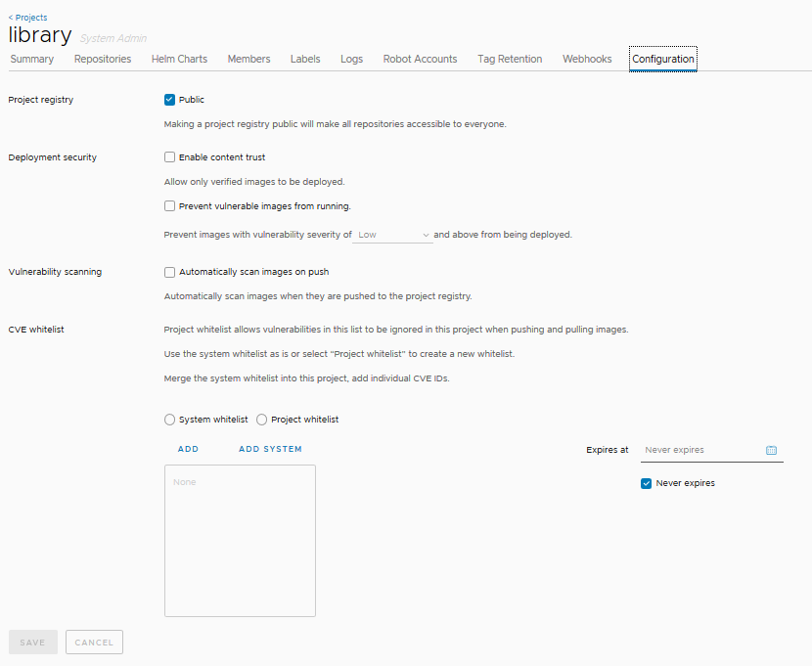Choose Project whitelist option
The height and width of the screenshot is (666, 812).
pyautogui.click(x=261, y=419)
